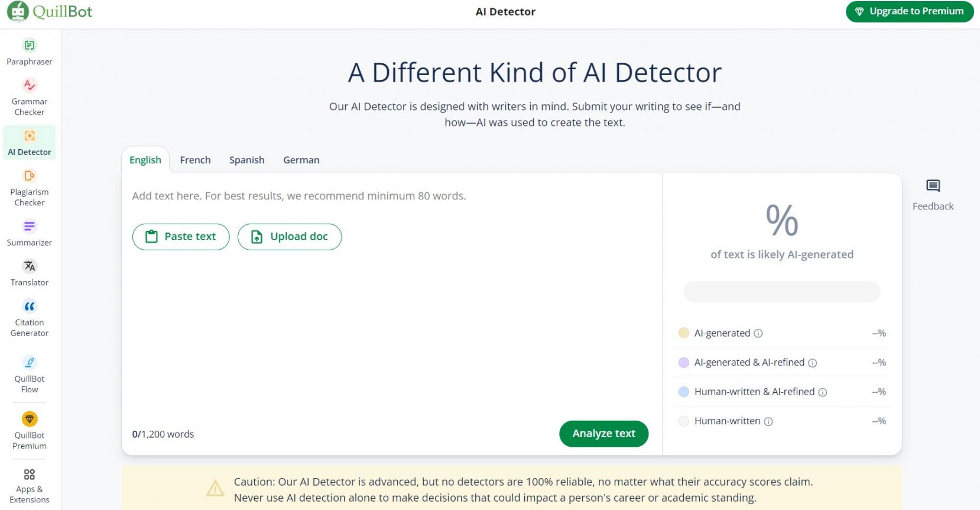
Task: Open the Citation Generator icon
Action: click(x=30, y=306)
